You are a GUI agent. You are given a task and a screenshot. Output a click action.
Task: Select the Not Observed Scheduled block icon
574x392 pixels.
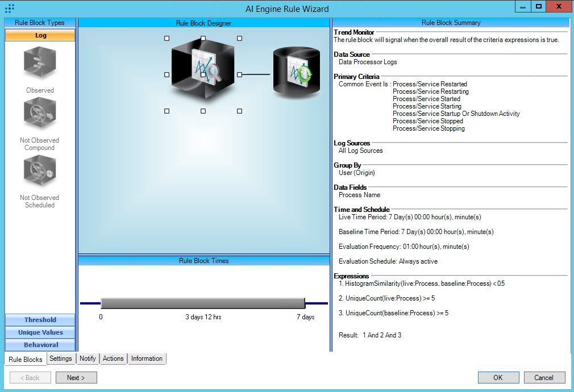click(40, 172)
